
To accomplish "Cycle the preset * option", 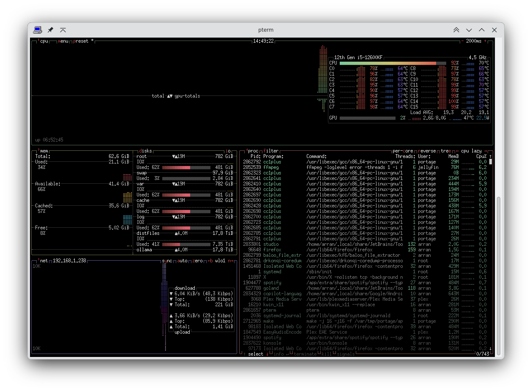I will tap(84, 41).
